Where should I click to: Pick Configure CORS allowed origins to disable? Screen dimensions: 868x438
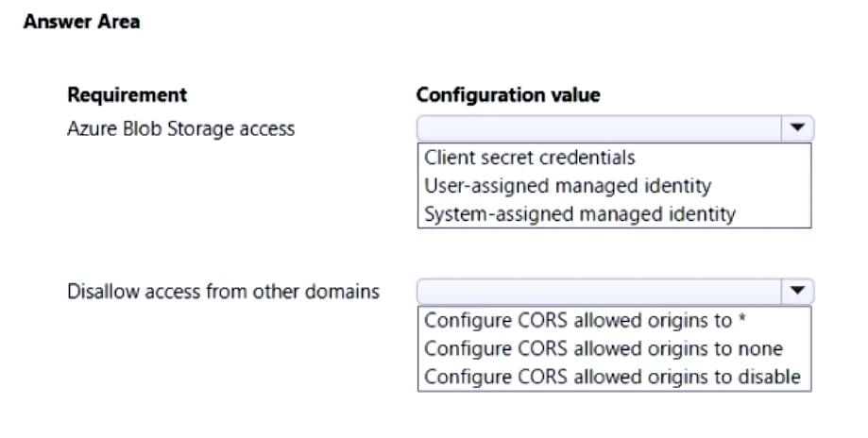click(x=612, y=377)
